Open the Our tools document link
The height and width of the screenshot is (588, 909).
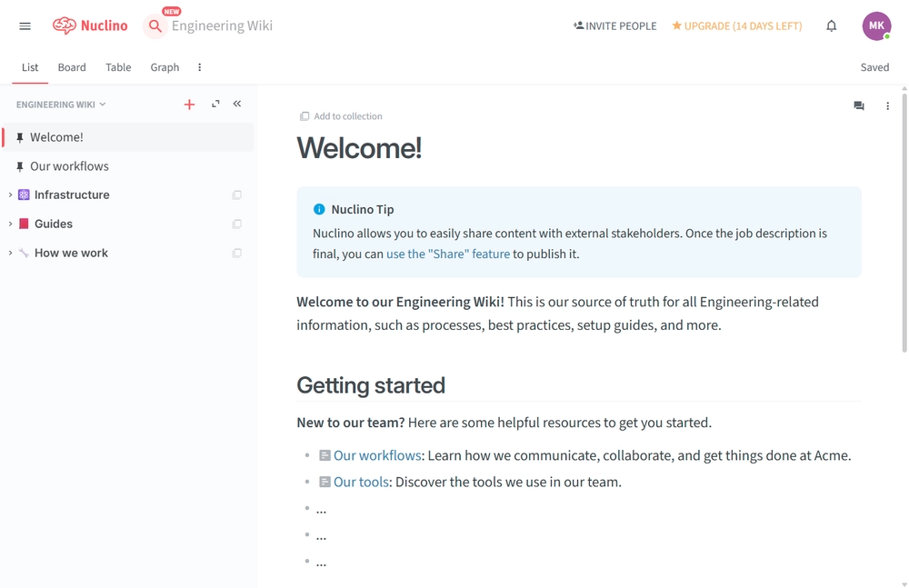tap(361, 483)
